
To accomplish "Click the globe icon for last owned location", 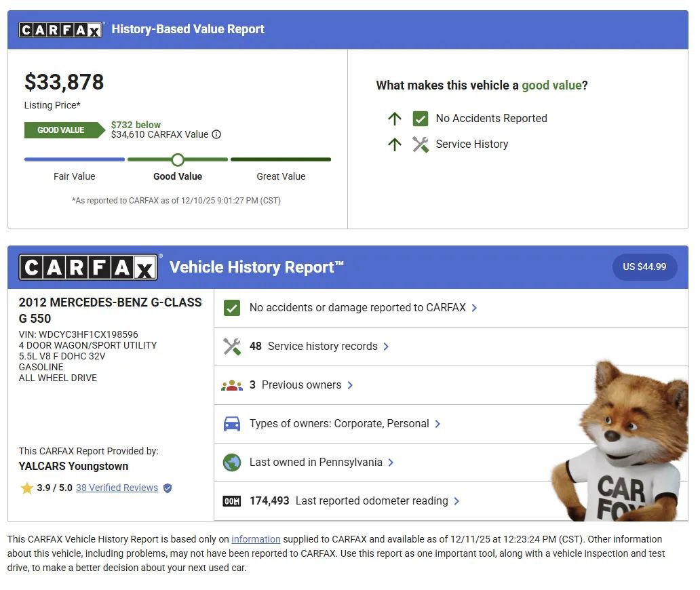I will coord(232,463).
